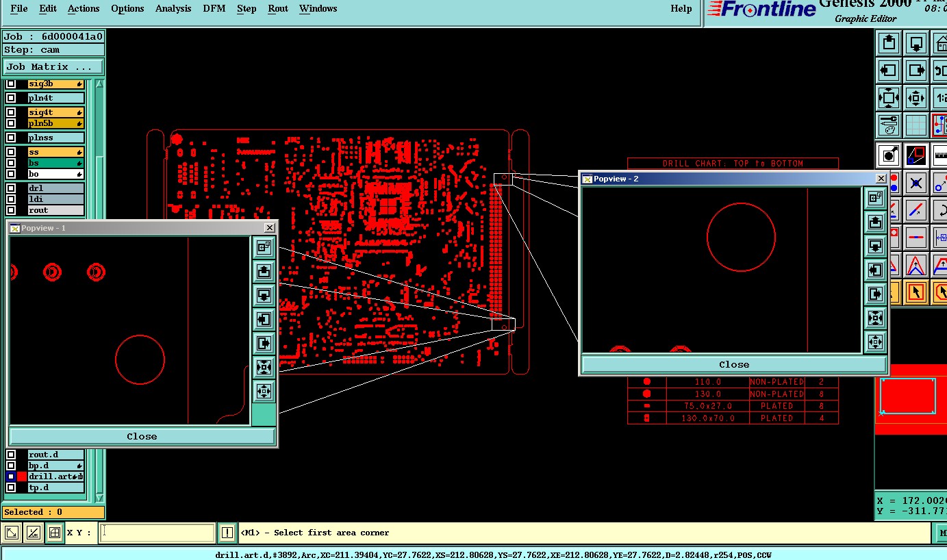Click the red triangle with arrow tool
This screenshot has width=947, height=560.
pos(916,265)
